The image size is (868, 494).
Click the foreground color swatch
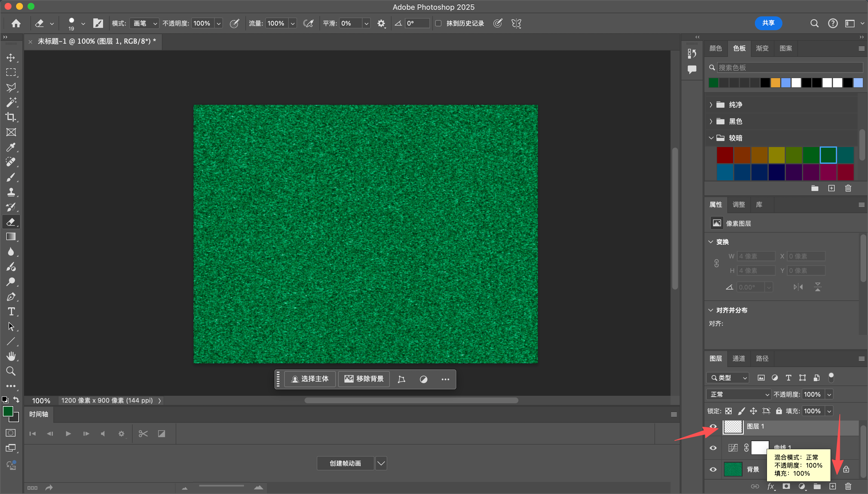(x=8, y=411)
